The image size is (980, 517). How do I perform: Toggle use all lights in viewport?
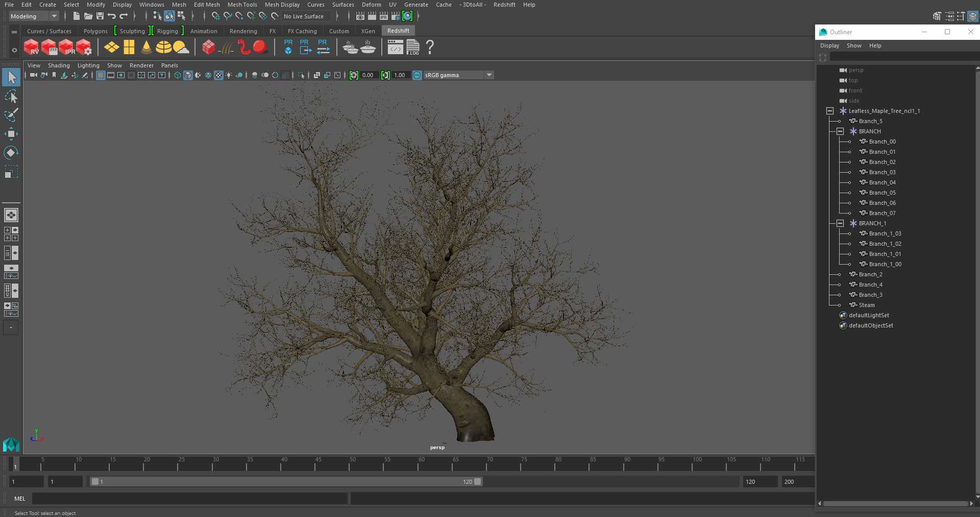coord(229,75)
